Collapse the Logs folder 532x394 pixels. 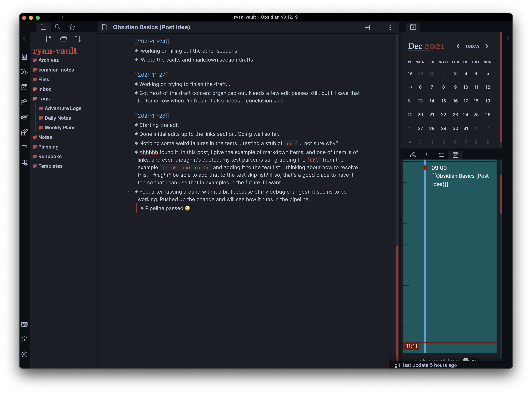click(x=44, y=99)
